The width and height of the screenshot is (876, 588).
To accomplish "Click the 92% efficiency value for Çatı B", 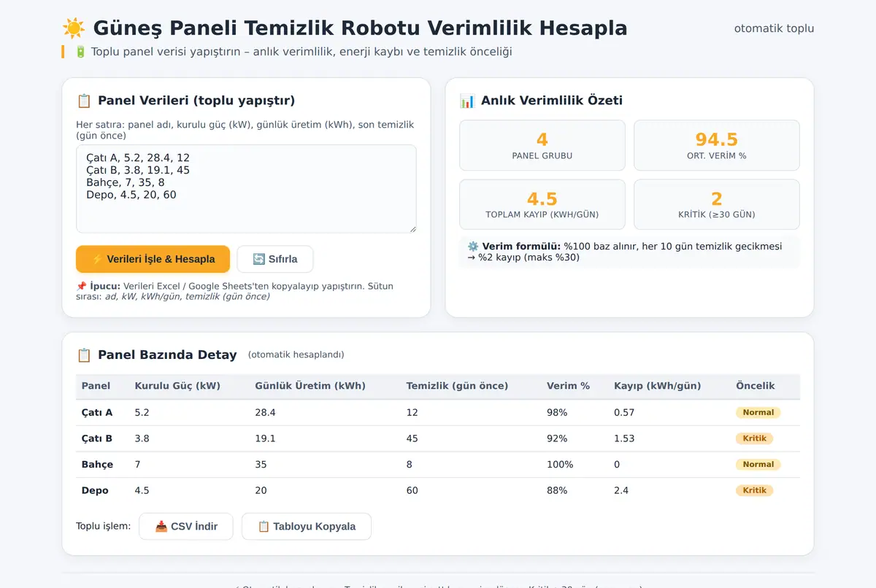I will [557, 439].
